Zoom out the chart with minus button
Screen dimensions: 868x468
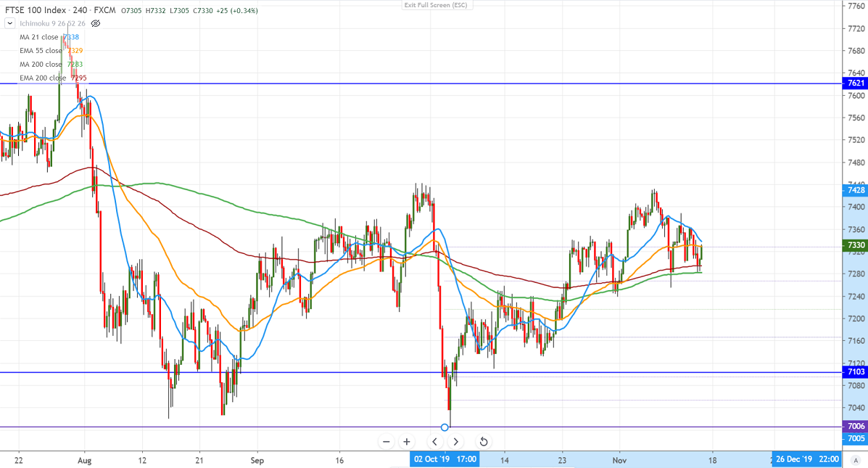[x=387, y=441]
